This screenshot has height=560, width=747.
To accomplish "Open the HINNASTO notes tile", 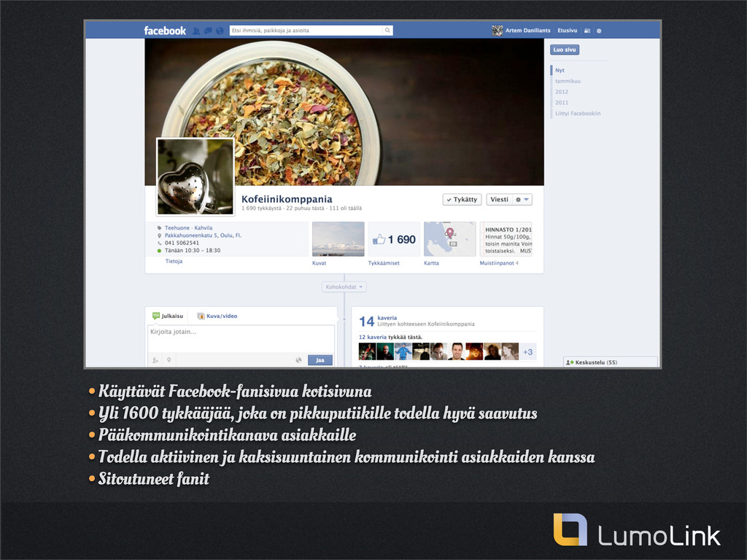I will [506, 239].
